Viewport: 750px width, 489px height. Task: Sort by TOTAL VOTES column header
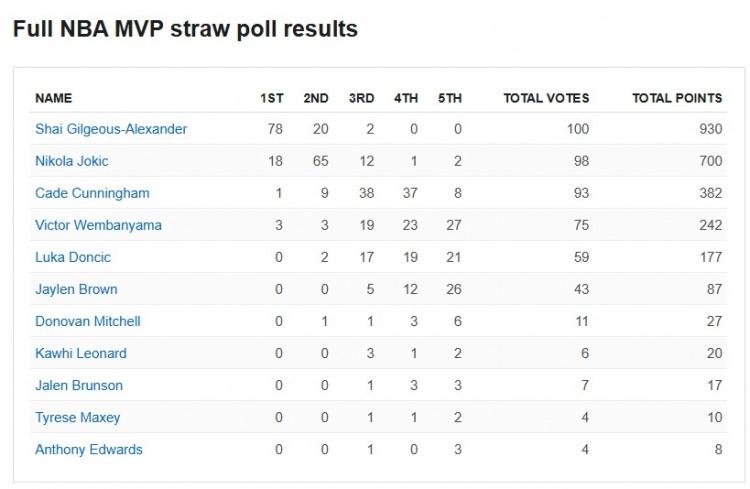tap(546, 98)
